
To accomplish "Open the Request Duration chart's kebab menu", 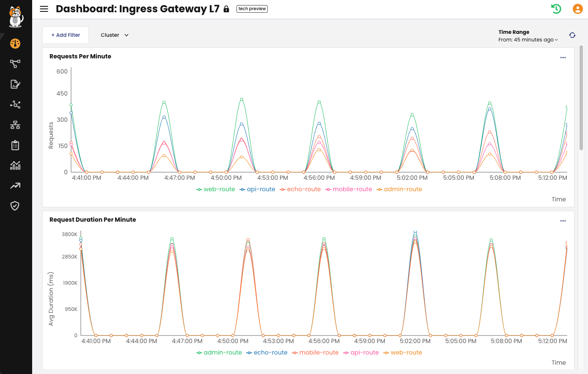I will pyautogui.click(x=563, y=220).
